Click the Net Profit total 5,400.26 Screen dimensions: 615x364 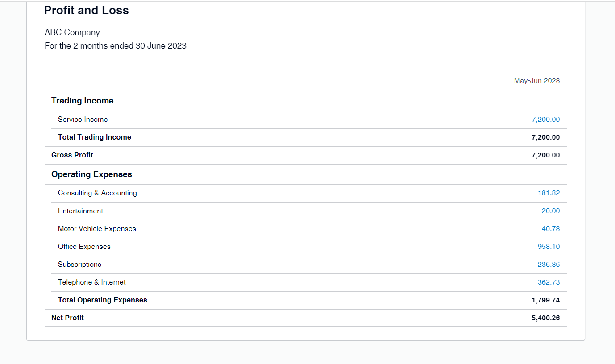pyautogui.click(x=545, y=318)
